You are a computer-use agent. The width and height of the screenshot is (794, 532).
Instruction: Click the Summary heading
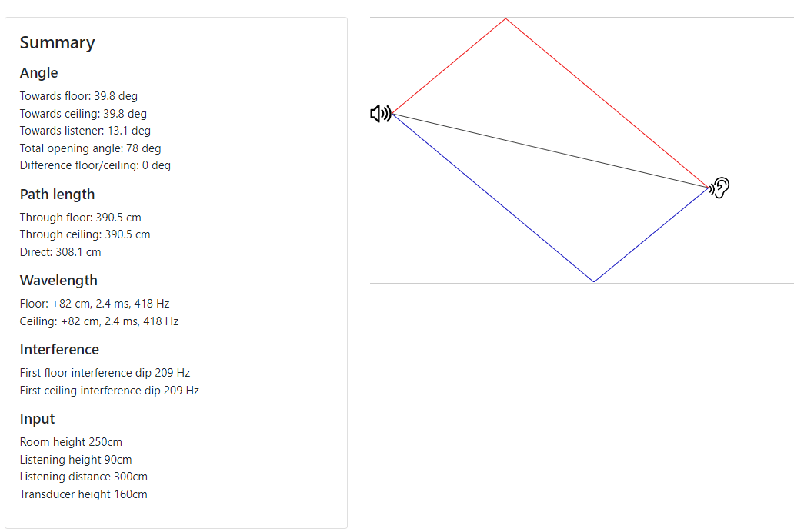click(x=57, y=43)
